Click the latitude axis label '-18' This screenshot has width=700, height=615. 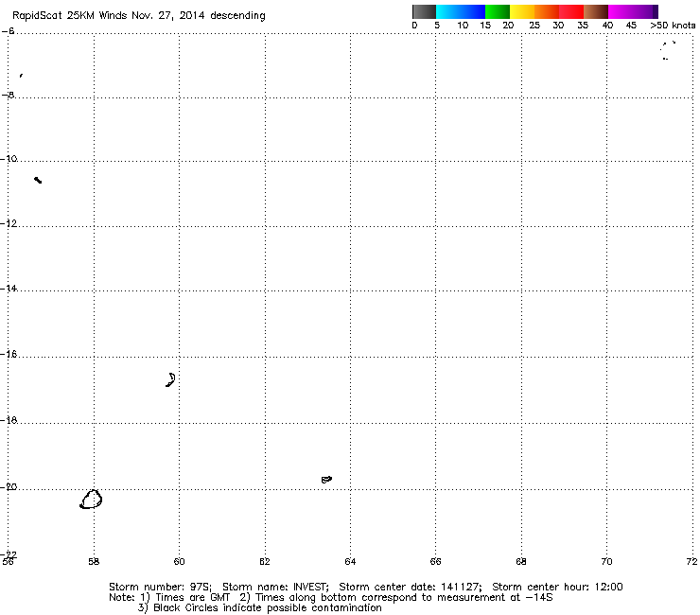click(9, 420)
